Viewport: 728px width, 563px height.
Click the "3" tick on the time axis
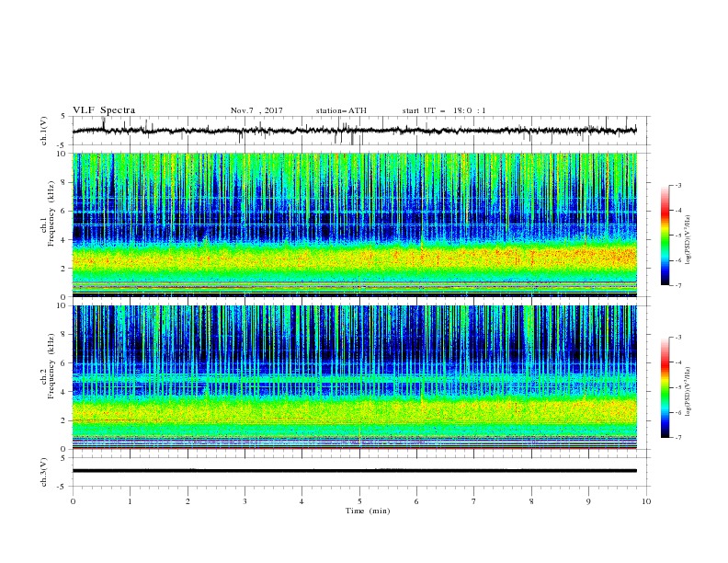[245, 501]
